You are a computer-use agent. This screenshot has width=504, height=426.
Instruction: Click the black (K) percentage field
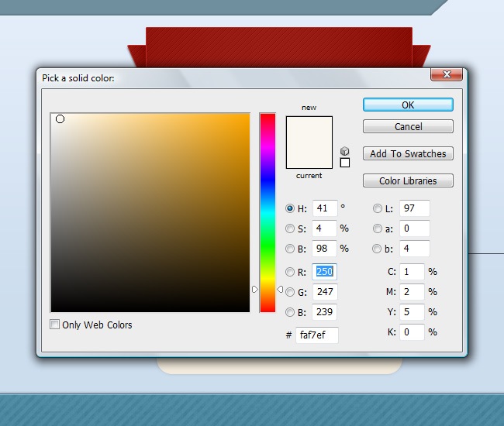click(412, 332)
